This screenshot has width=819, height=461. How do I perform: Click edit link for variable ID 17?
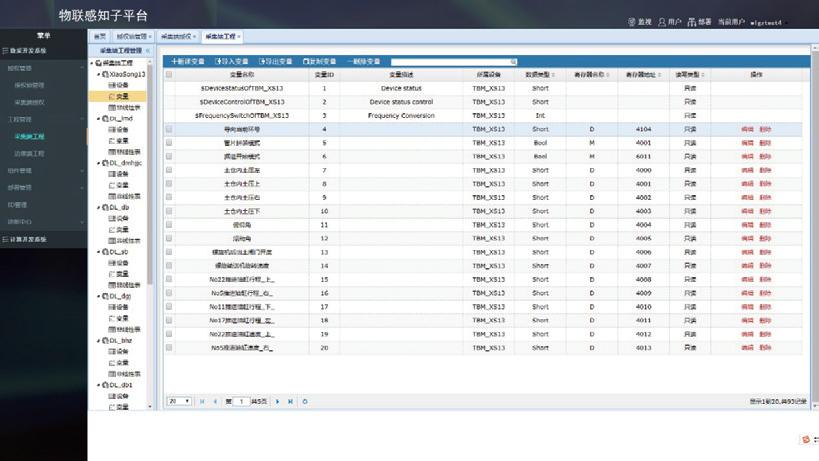click(x=747, y=306)
